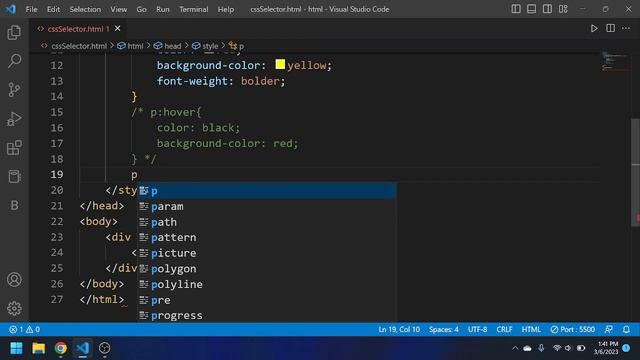Viewport: 640px width, 360px height.
Task: Open the Help menu
Action: 226,9
